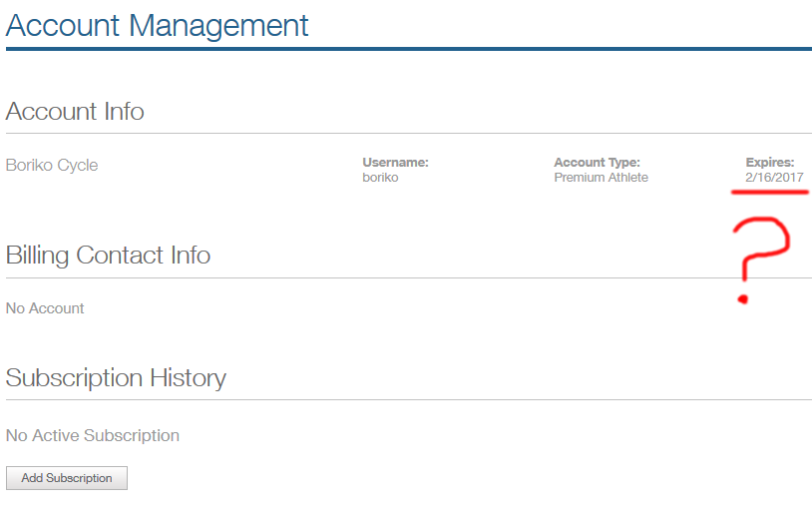Click the Account Type label
The image size is (812, 529).
point(598,162)
